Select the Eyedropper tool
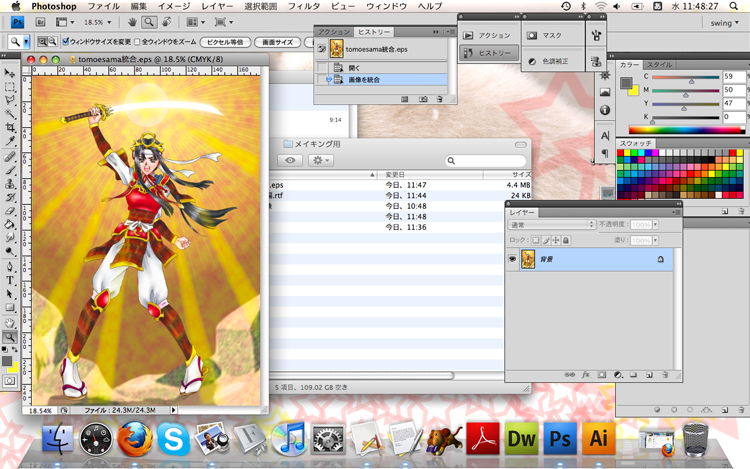750x469 pixels. tap(9, 141)
